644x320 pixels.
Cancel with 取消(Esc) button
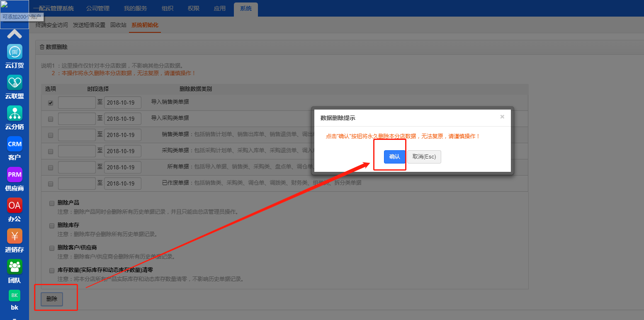424,157
